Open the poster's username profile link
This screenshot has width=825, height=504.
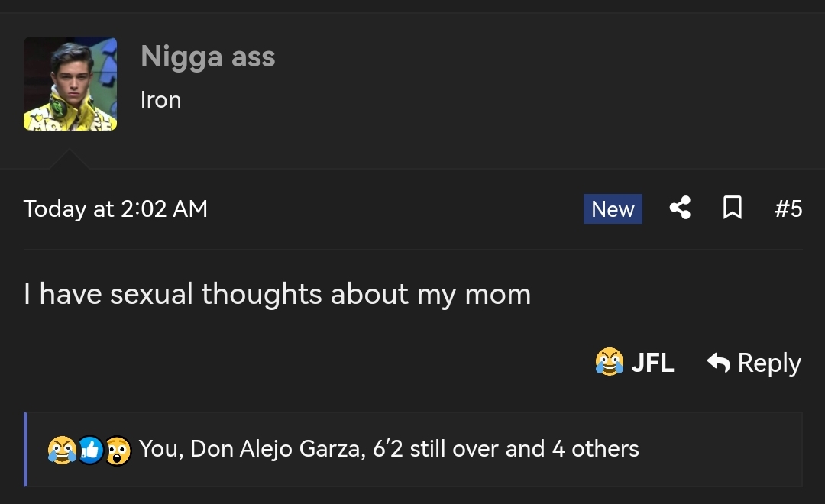tap(208, 57)
